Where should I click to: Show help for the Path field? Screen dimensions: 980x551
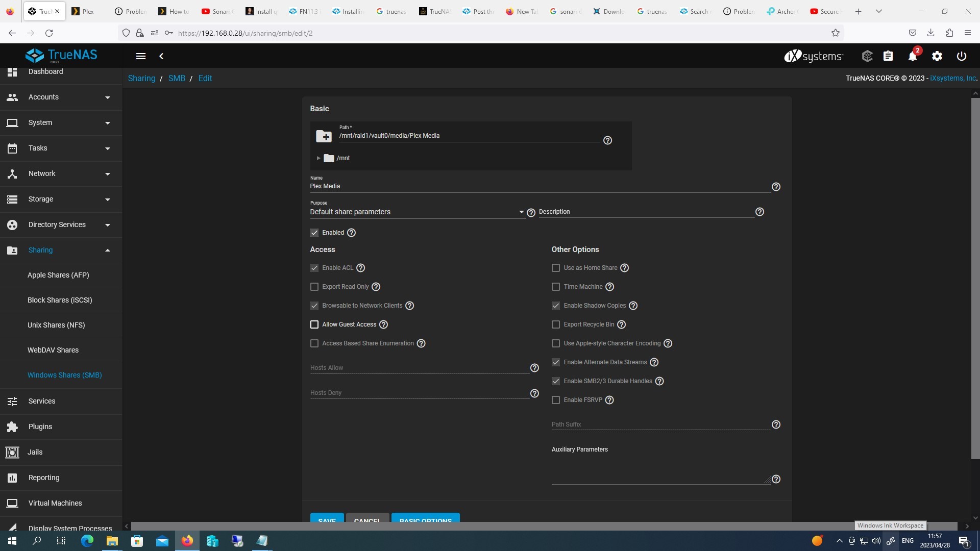(607, 140)
